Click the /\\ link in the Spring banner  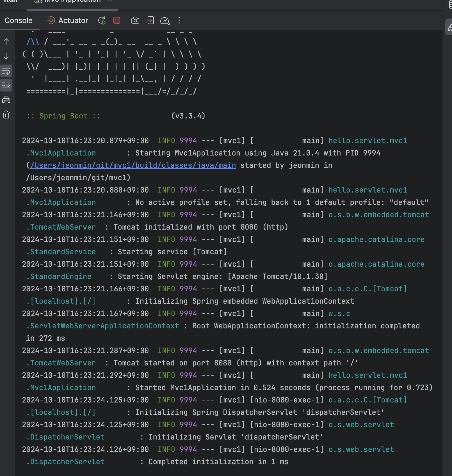33,42
